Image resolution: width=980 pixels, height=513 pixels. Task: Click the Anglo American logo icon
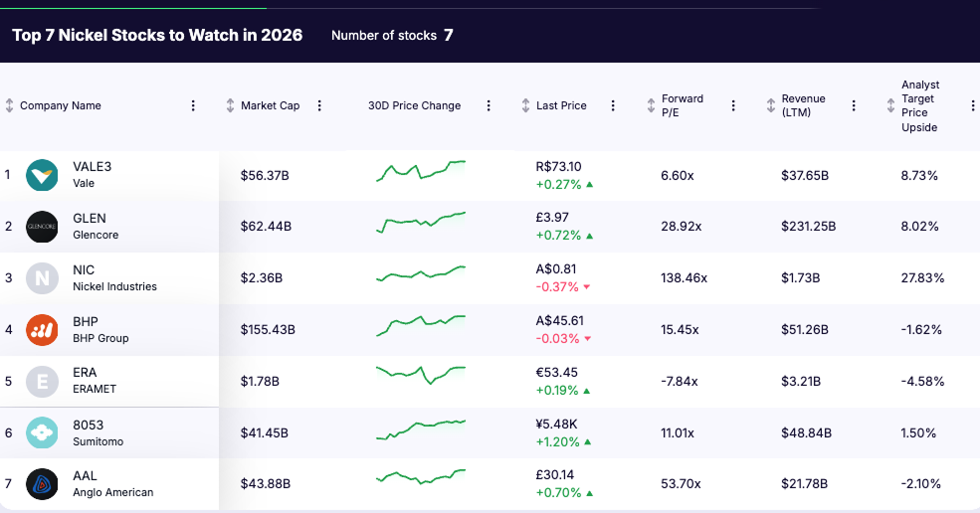tap(42, 484)
